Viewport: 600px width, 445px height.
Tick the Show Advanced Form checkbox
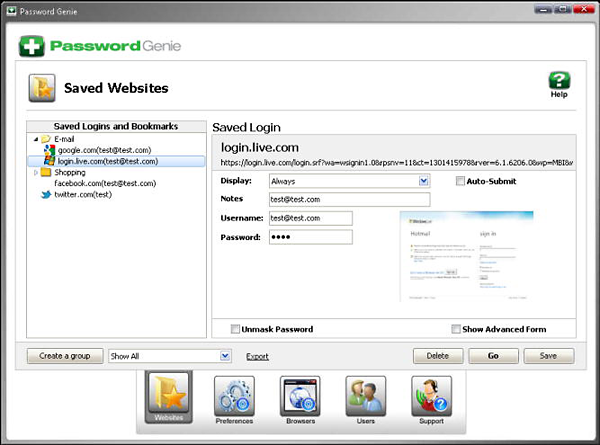pyautogui.click(x=456, y=329)
